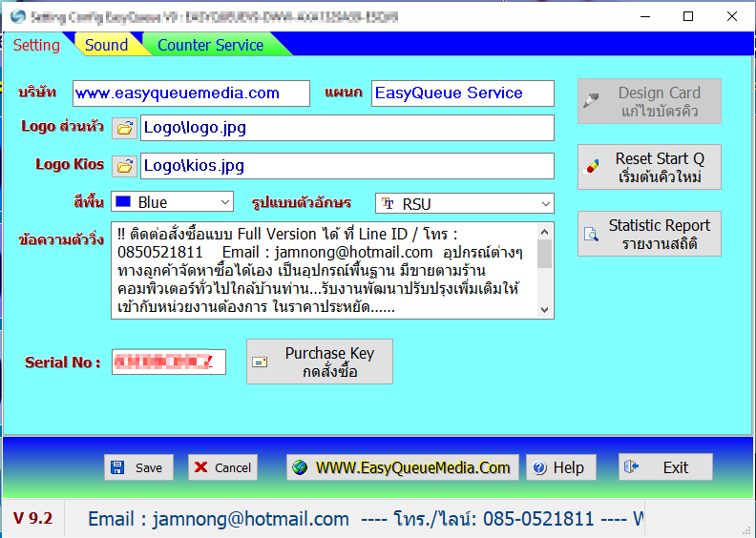Click the Exit button
The width and height of the screenshot is (756, 538).
coord(666,466)
